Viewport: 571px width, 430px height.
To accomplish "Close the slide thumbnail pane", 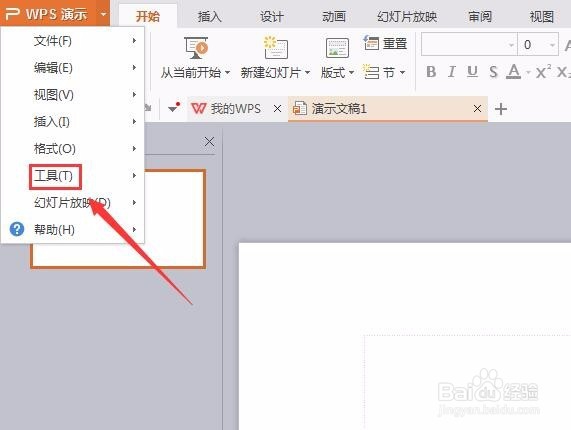I will [x=209, y=142].
